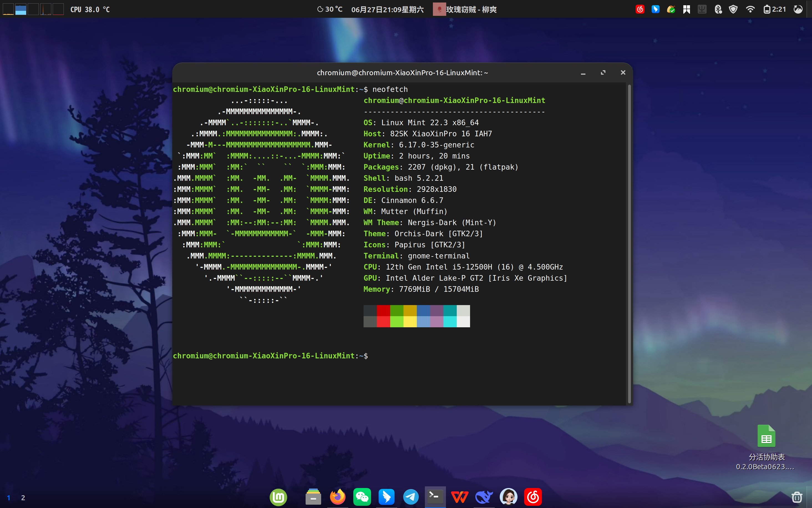Launch the file manager from the dock
Screen dimensions: 812x508
pyautogui.click(x=313, y=497)
